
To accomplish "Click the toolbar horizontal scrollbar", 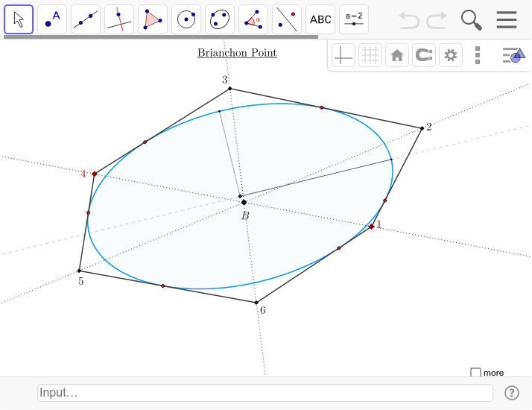I will [161, 37].
